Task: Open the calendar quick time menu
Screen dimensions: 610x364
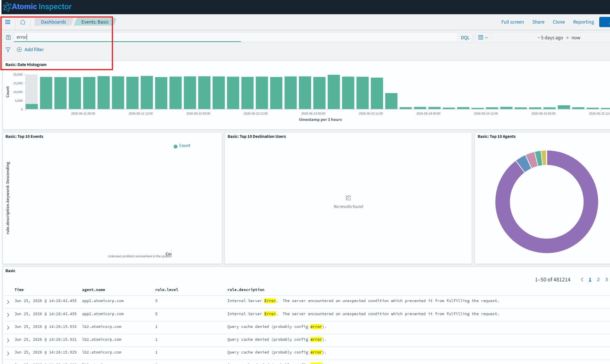Action: 483,38
